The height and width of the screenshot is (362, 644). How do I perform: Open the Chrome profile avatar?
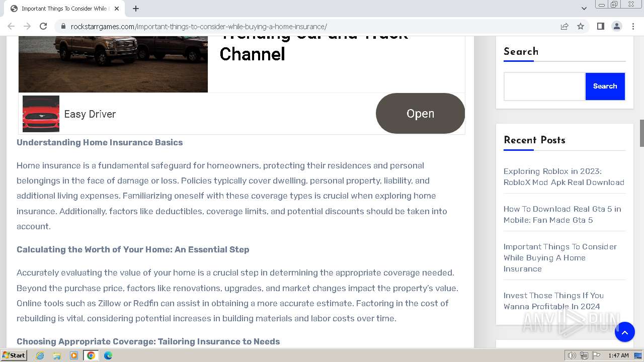pyautogui.click(x=616, y=26)
